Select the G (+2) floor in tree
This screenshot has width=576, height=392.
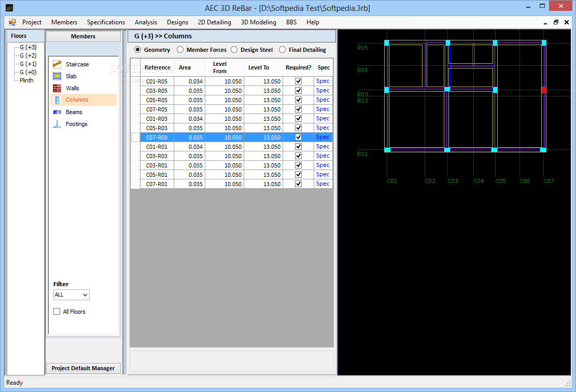(x=28, y=55)
